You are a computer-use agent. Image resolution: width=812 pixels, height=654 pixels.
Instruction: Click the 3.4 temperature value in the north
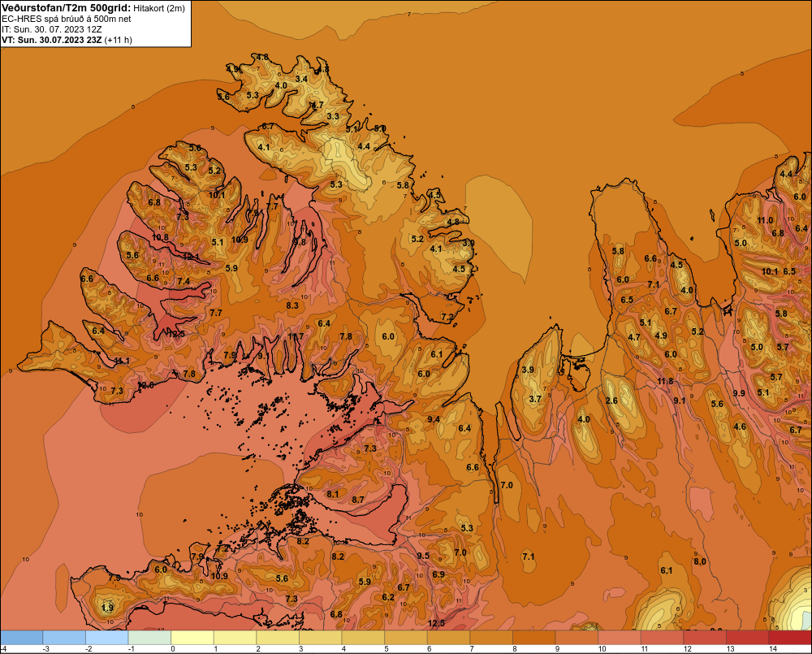pos(301,79)
